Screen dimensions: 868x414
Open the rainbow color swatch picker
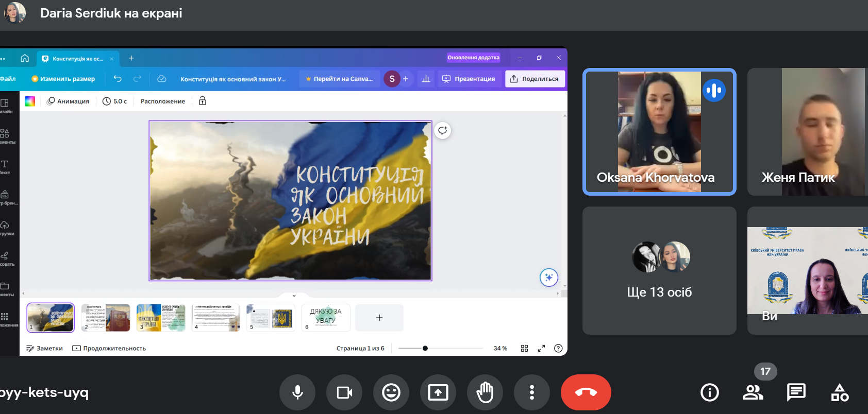point(30,101)
